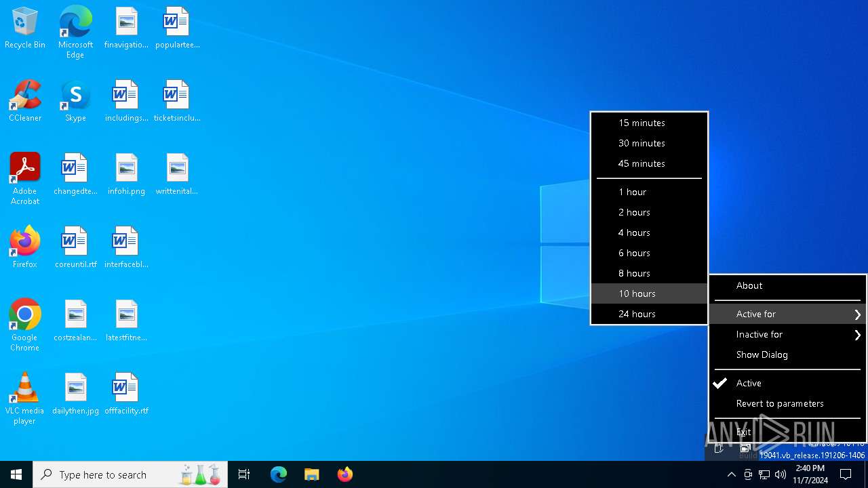
Task: Set active for 8 hours
Action: tap(649, 273)
